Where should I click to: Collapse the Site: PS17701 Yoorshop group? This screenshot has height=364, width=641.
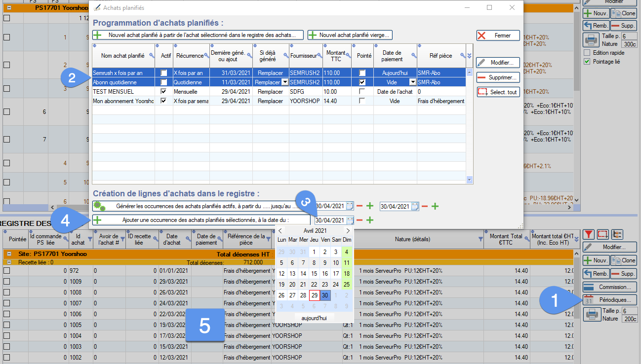[x=9, y=254]
